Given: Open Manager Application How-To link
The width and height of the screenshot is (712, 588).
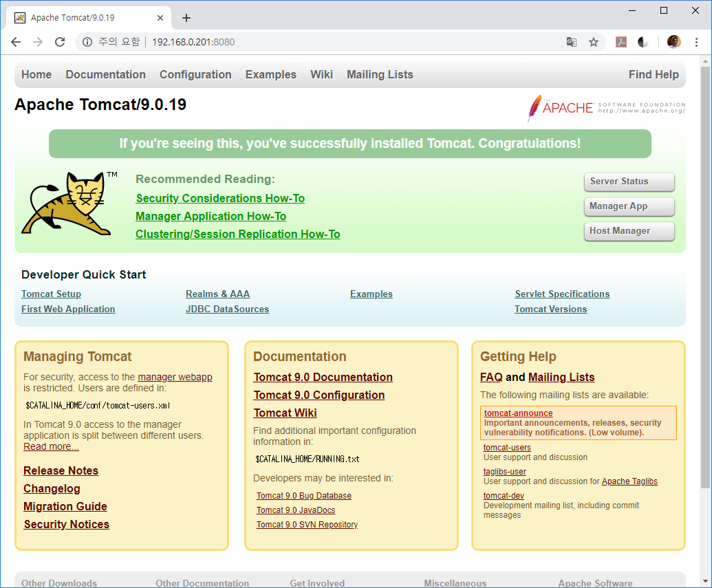Looking at the screenshot, I should (x=211, y=216).
